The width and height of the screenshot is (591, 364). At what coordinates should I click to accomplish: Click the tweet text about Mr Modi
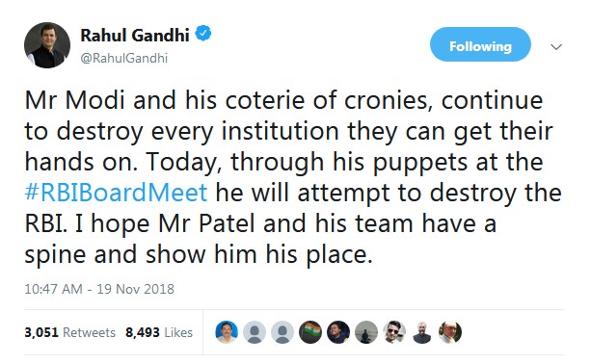tap(293, 177)
